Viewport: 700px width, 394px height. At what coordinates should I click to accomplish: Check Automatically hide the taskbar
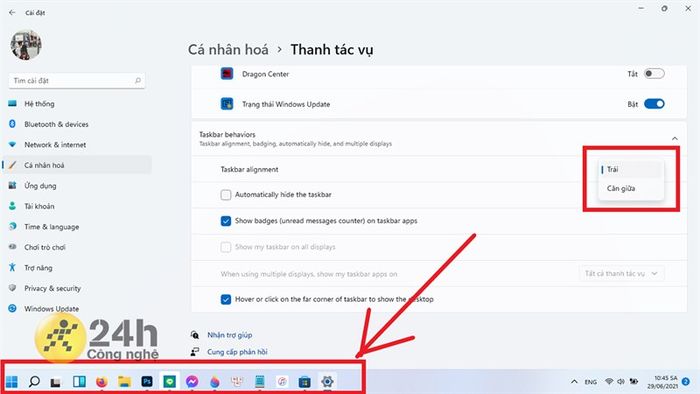[226, 195]
